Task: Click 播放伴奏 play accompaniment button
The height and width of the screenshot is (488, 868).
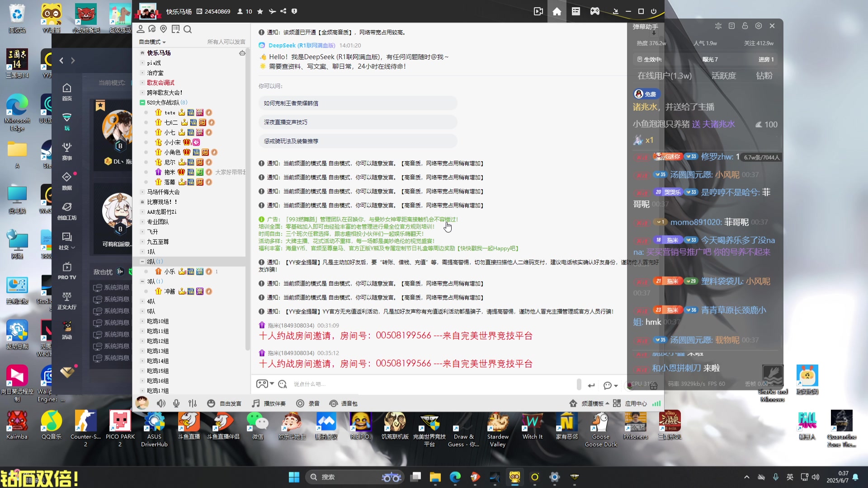Action: click(x=269, y=404)
